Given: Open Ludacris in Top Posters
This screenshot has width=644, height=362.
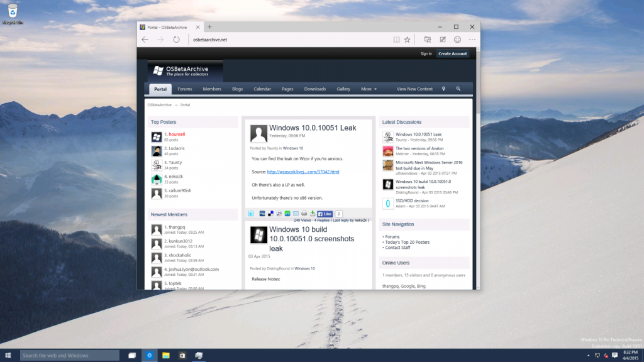Looking at the screenshot, I should point(177,148).
